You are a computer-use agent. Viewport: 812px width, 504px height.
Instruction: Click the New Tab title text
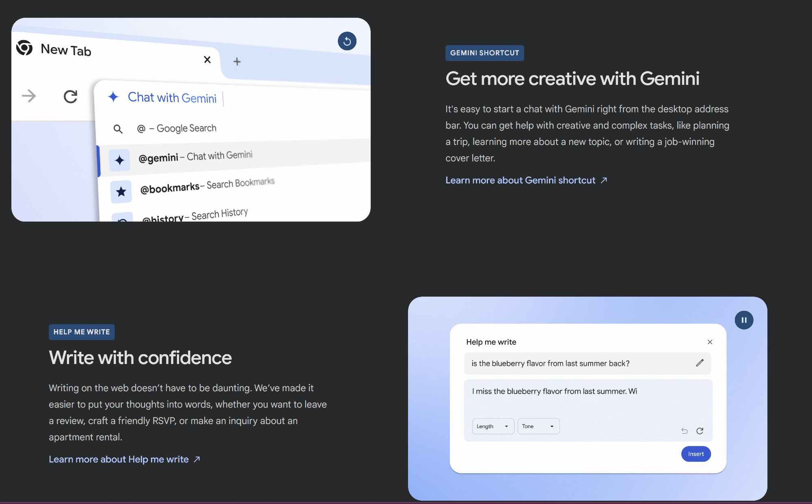[66, 50]
